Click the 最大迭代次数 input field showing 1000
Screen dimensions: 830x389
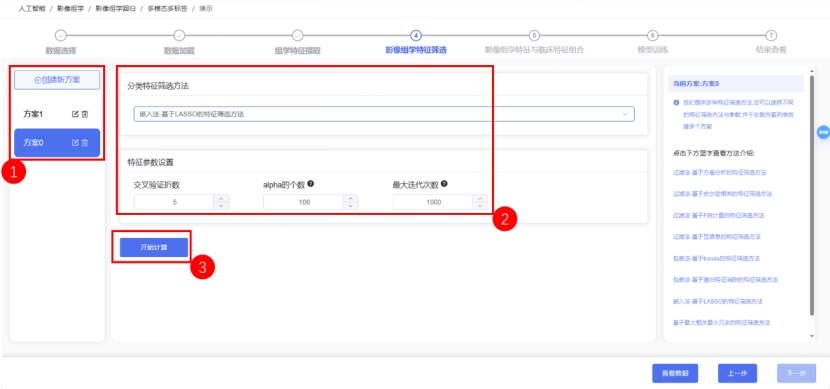coord(433,202)
